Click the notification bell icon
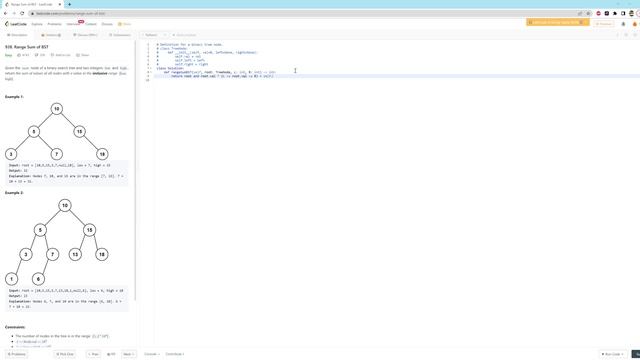The height and width of the screenshot is (360, 640). [x=623, y=24]
